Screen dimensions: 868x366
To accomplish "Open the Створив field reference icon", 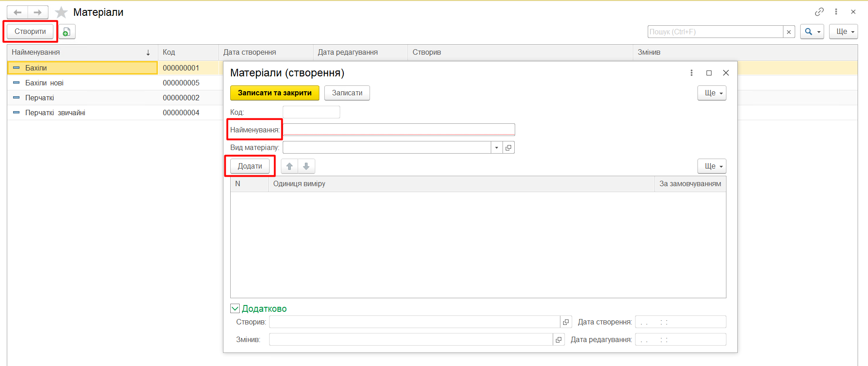I will coord(565,322).
